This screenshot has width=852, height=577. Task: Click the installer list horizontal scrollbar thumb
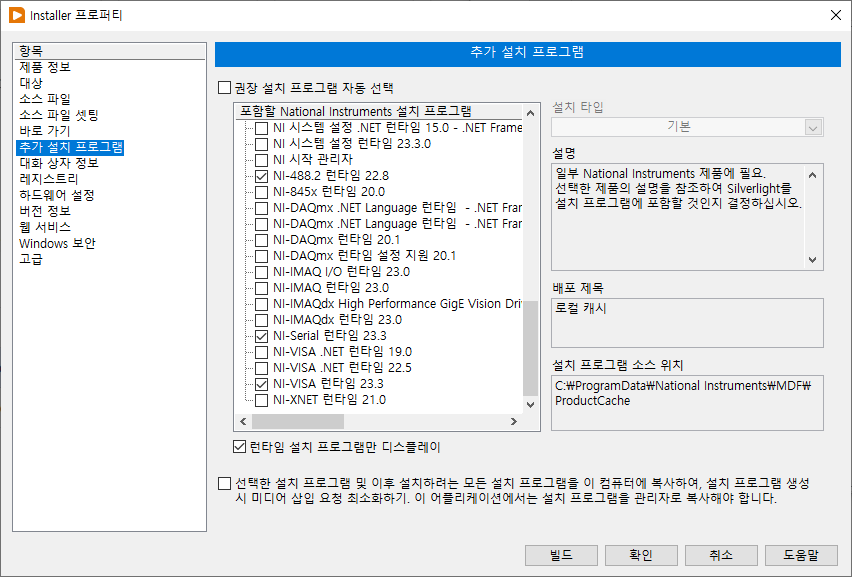click(298, 422)
